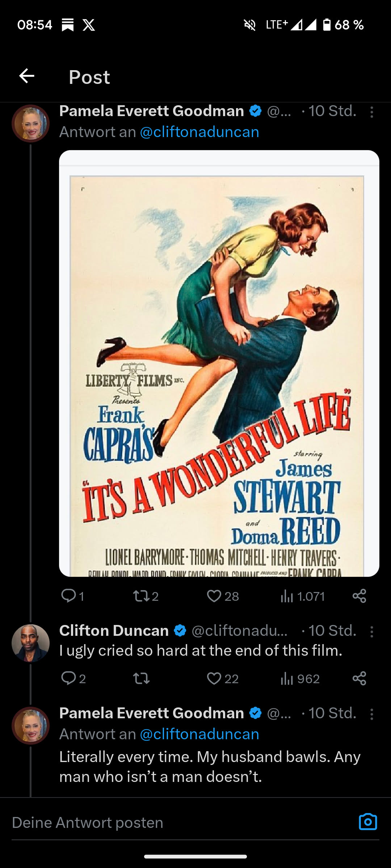Screen dimensions: 391x868
Task: Like the movie poster reply with 28 likes
Action: (x=214, y=596)
